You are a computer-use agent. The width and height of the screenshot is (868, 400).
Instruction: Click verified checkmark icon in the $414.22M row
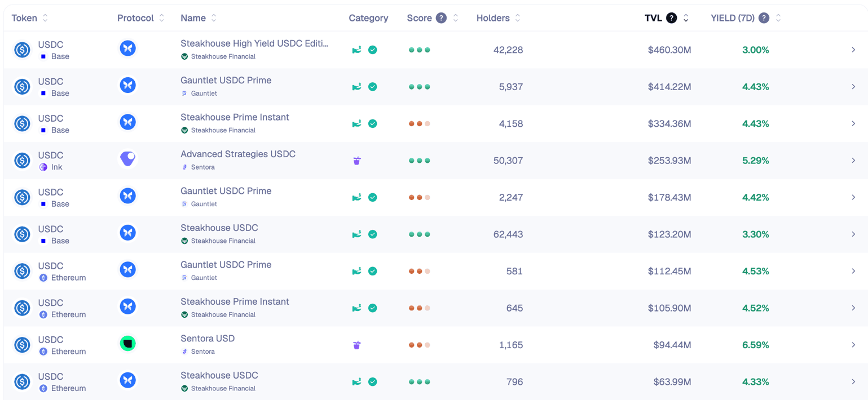[373, 87]
